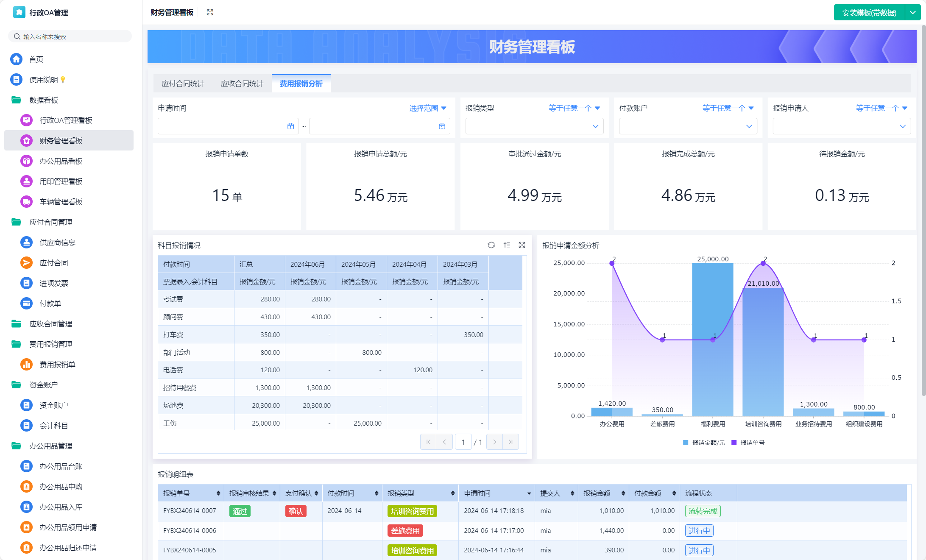Screen dimensions: 926x560
Task: Open the 供应商信息 sidebar item
Action: [x=57, y=242]
